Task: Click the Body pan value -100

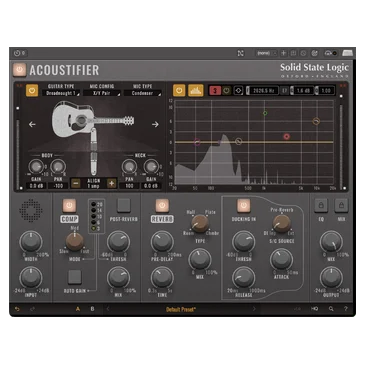Action: [58, 186]
